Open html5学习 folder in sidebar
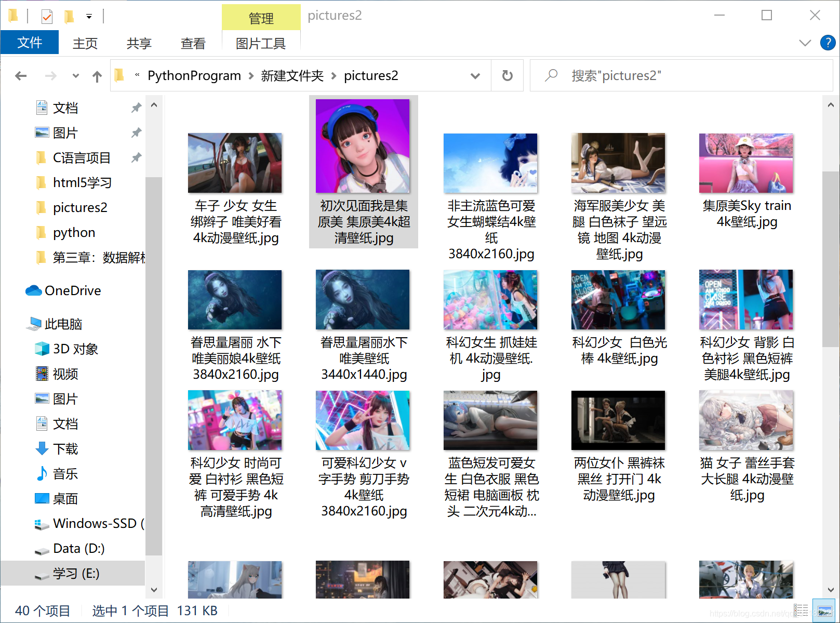Screen dimensions: 840x623 click(x=82, y=183)
